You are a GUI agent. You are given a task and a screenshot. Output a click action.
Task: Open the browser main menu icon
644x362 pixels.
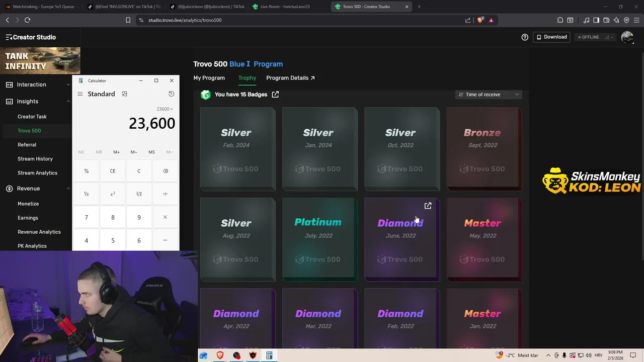coord(636,20)
